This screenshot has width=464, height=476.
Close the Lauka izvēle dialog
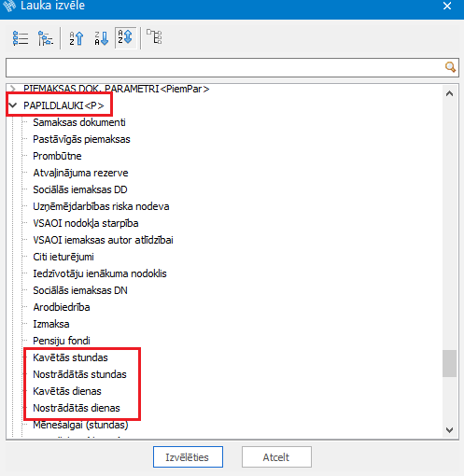(x=447, y=6)
